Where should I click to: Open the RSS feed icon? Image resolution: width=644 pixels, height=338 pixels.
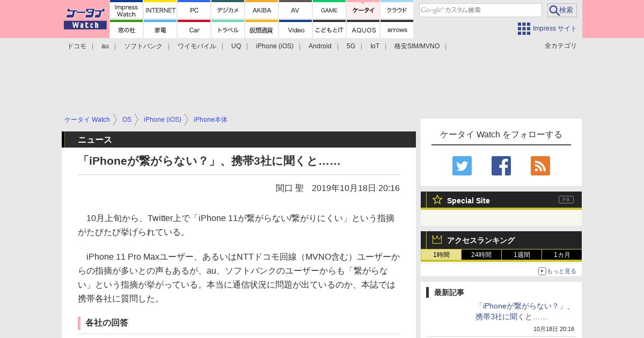pyautogui.click(x=540, y=166)
